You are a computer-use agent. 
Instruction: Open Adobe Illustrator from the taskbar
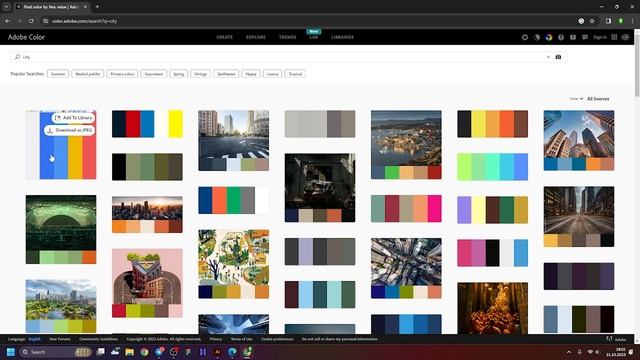(218, 352)
